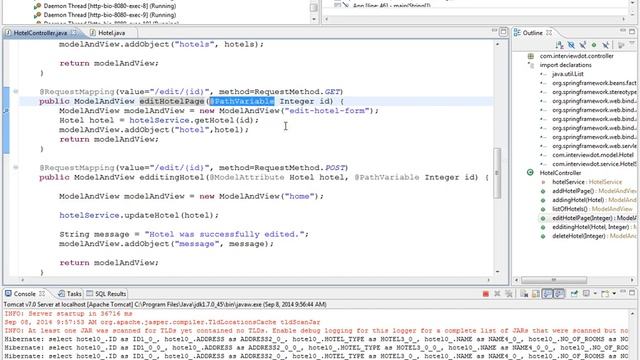Toggle Show Console on standard error change
This screenshot has width=640, height=360.
click(559, 293)
